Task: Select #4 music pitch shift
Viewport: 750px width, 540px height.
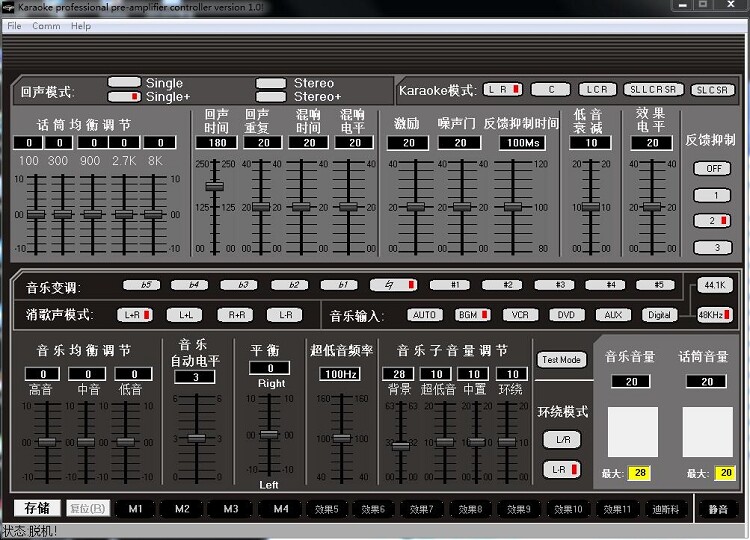Action: [x=605, y=285]
